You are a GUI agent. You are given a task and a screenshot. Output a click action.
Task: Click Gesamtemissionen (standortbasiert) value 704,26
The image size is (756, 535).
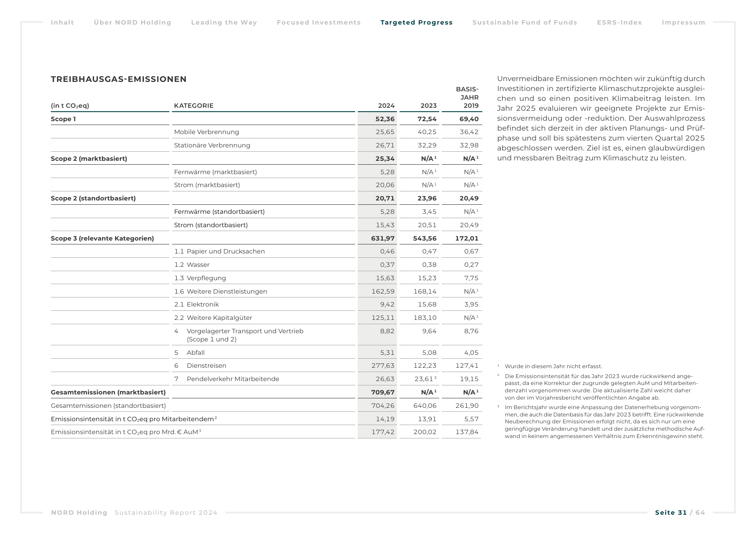(383, 406)
